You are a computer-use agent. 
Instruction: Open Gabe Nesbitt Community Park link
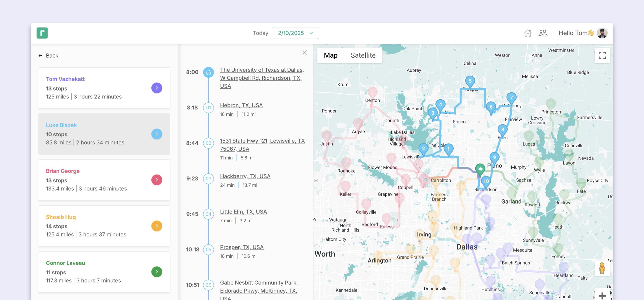[259, 291]
